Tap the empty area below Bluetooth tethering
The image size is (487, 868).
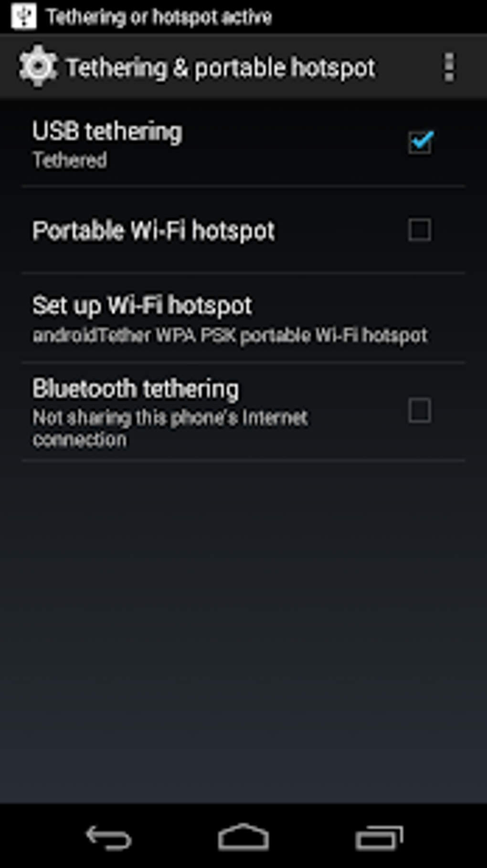click(x=243, y=631)
